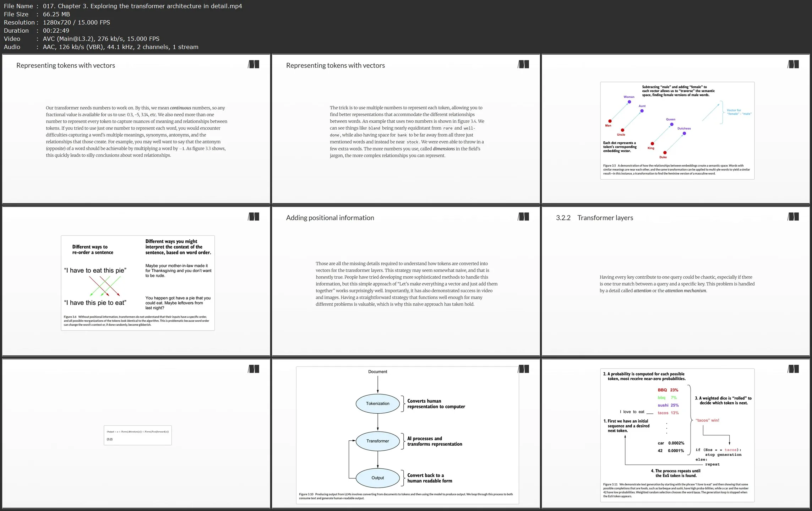Open the thumbnail describing dimensions and figure 3.4
Image resolution: width=812 pixels, height=511 pixels.
tap(406, 129)
